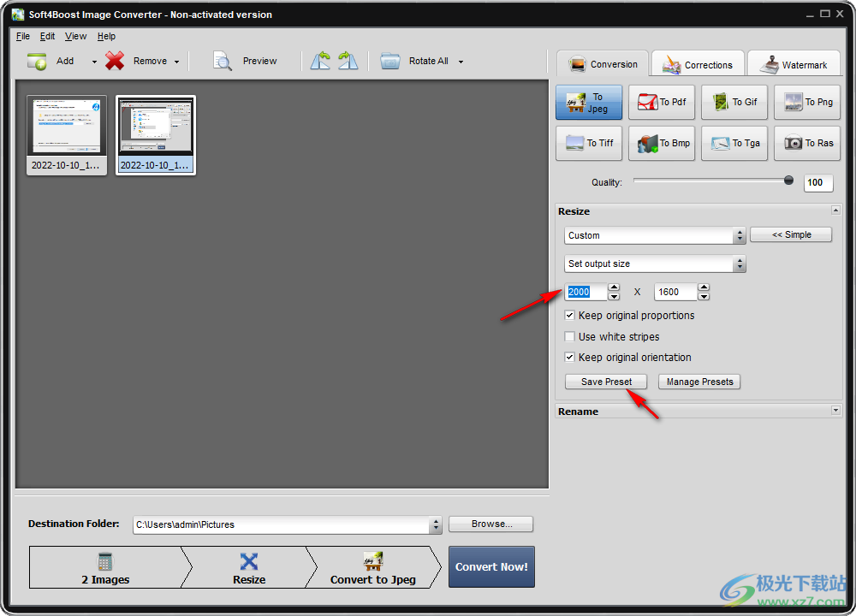Viewport: 856px width, 616px height.
Task: Open the Set output size dropdown
Action: click(655, 264)
